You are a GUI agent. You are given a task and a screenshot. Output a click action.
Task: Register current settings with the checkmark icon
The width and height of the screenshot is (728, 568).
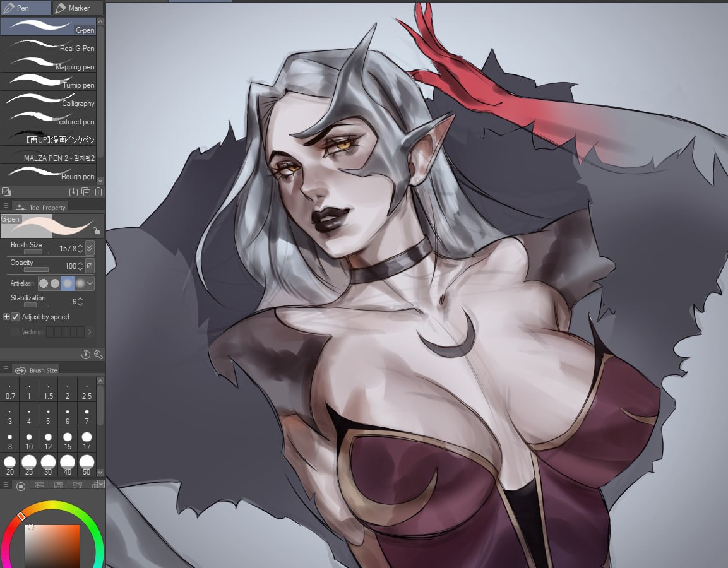(x=7, y=192)
